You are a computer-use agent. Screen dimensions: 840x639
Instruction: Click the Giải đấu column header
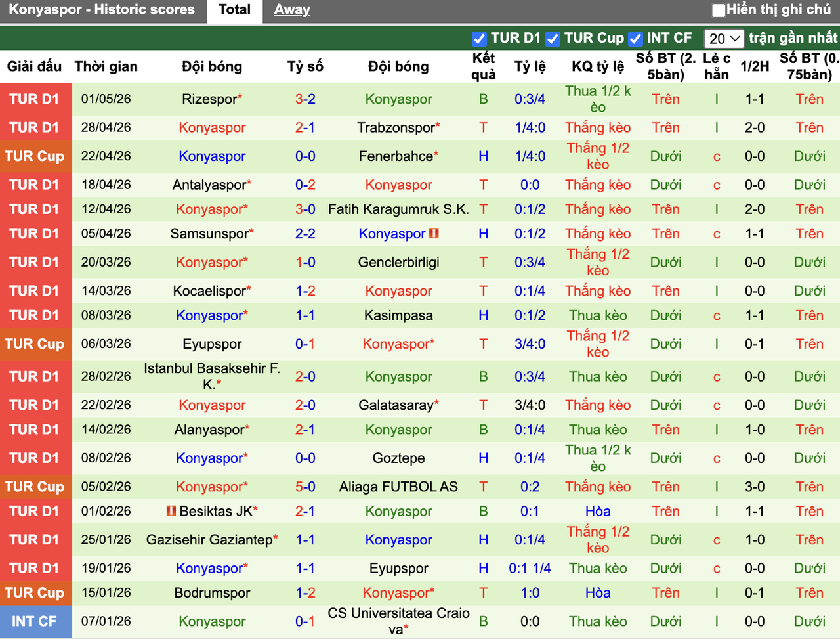(x=34, y=66)
